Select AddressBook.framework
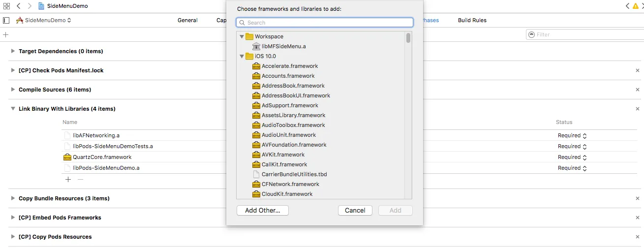This screenshot has height=252, width=644. (x=293, y=86)
